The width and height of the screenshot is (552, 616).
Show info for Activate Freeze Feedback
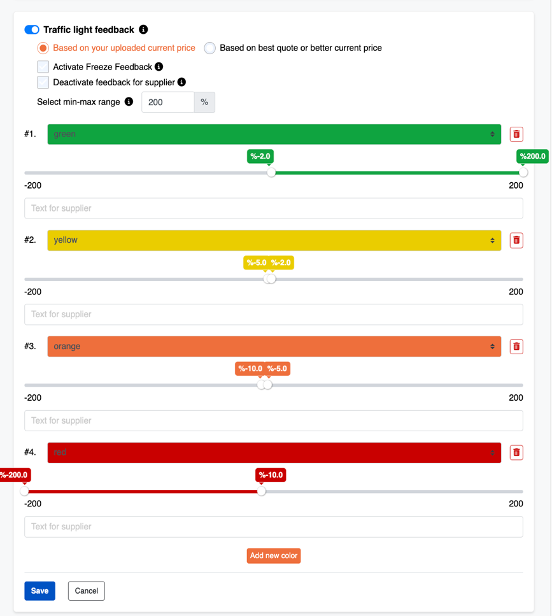(x=159, y=67)
